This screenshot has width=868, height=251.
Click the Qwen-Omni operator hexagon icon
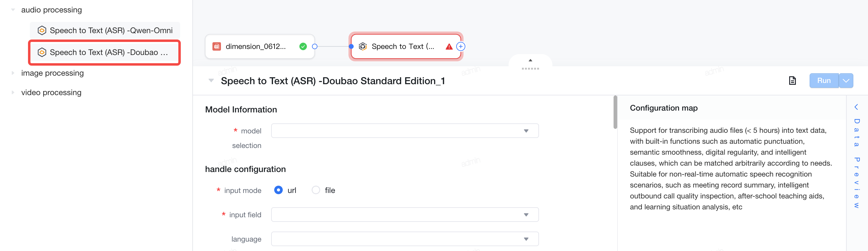(x=42, y=30)
